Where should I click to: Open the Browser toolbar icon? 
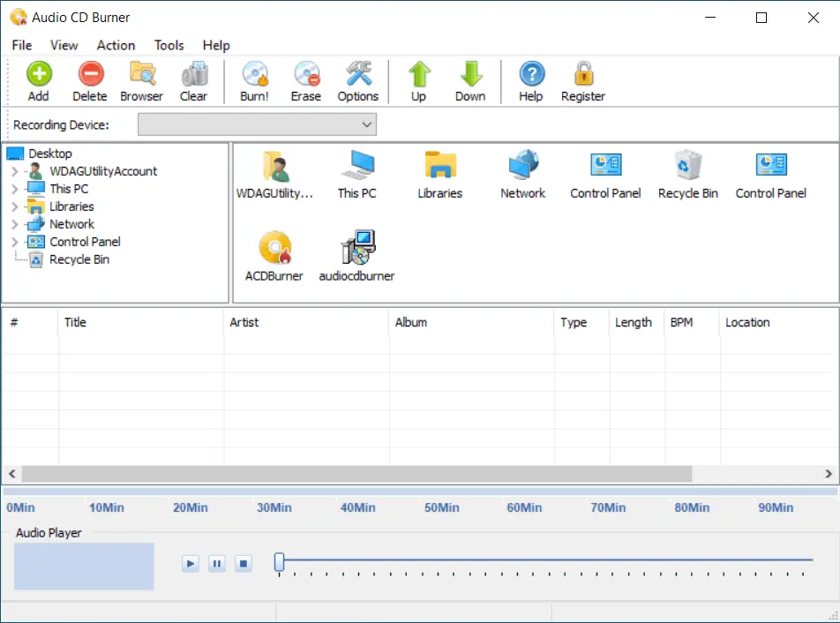[141, 75]
